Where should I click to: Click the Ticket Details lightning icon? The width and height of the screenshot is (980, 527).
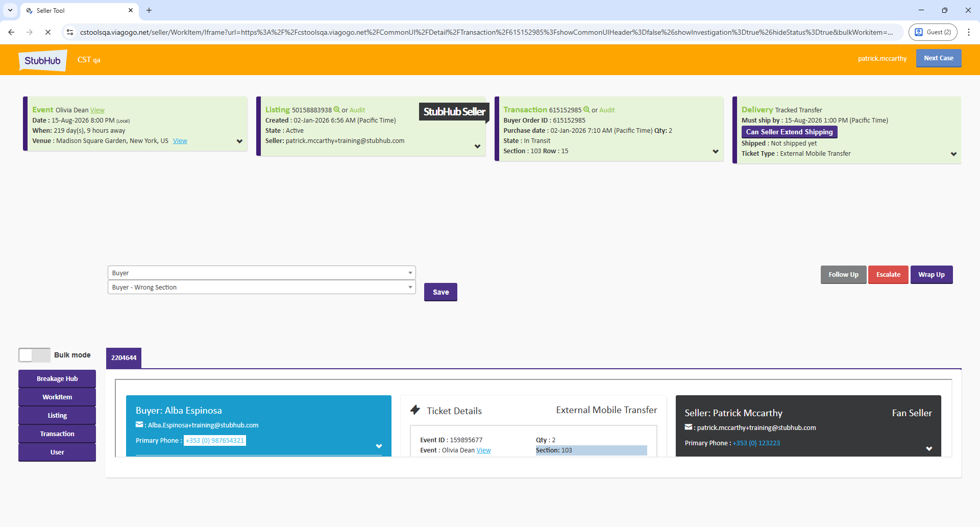pos(415,410)
